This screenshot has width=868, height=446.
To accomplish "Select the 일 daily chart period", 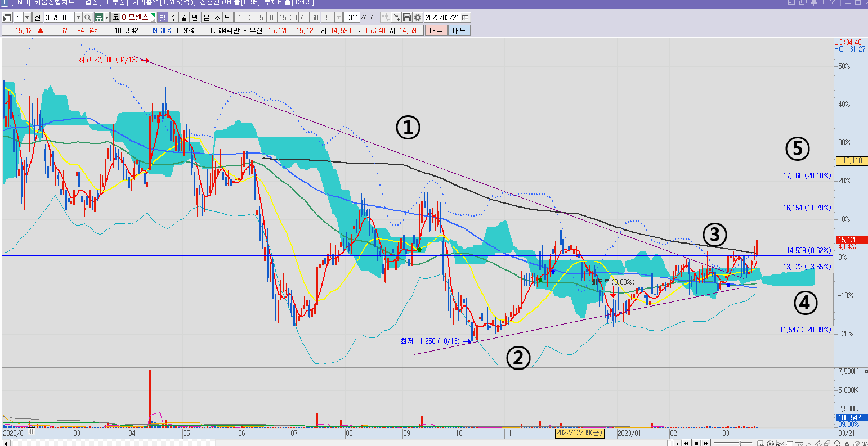I will (163, 17).
